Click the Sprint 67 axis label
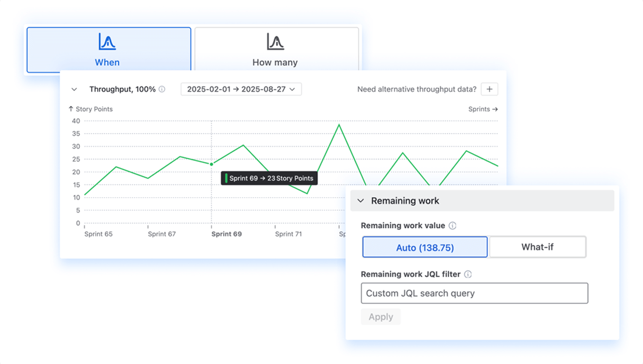643x364 pixels. [x=162, y=234]
